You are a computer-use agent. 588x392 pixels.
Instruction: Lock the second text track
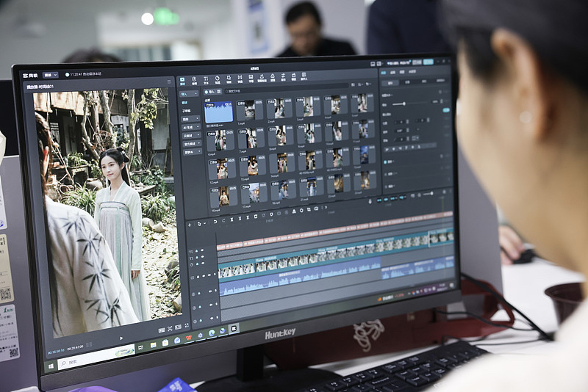pos(197,258)
